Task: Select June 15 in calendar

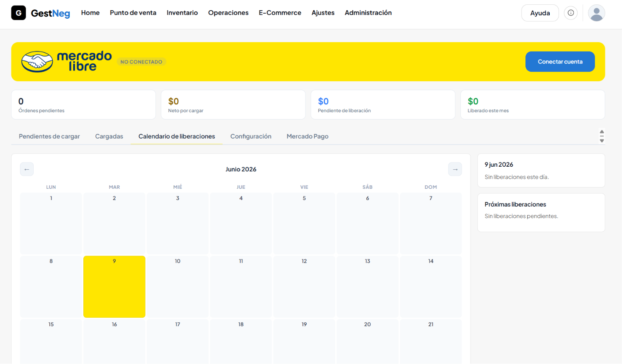Action: (51, 341)
